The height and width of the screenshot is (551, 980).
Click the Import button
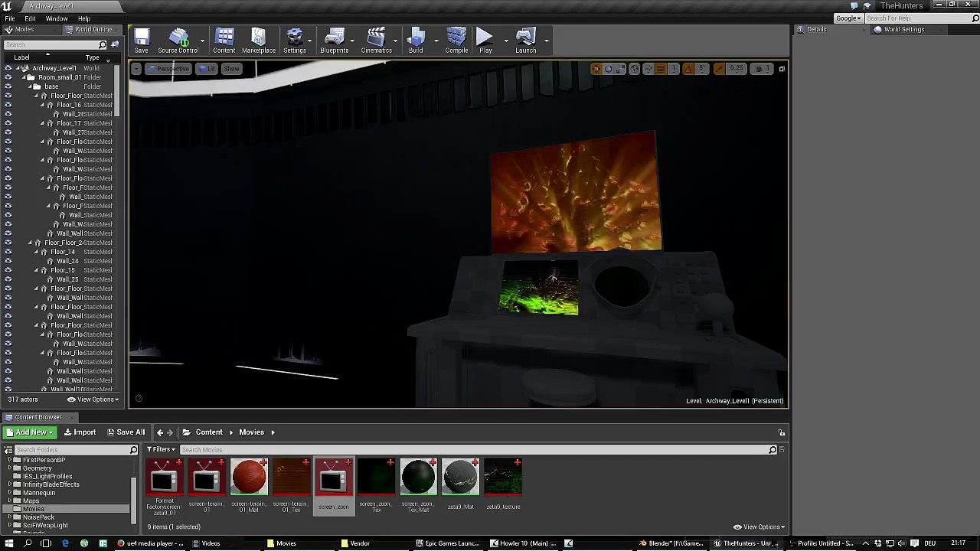pyautogui.click(x=80, y=432)
